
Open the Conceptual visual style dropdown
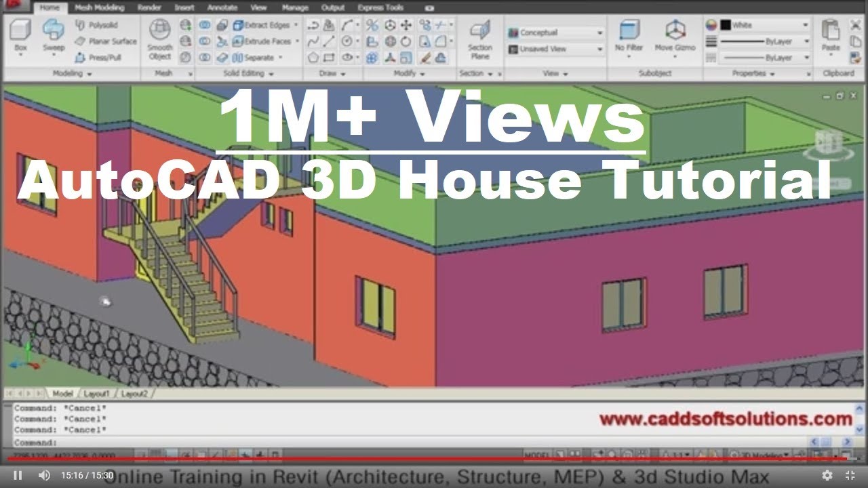[555, 33]
